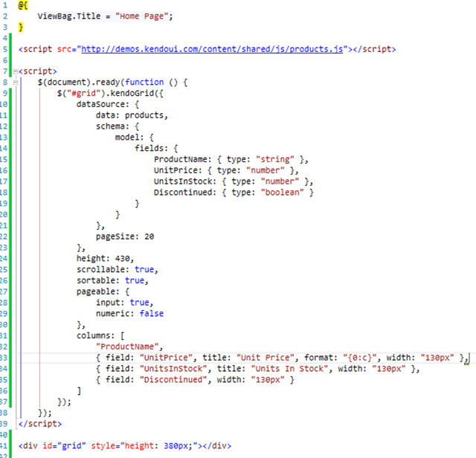This screenshot has width=476, height=458.
Task: Click the 'true' value after scrollable
Action: pyautogui.click(x=146, y=269)
